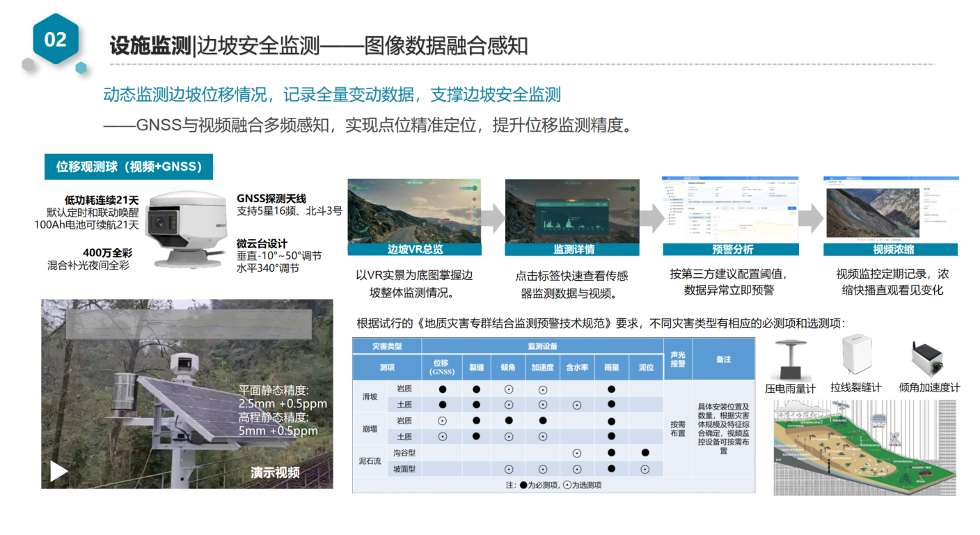Click the 监测详情 label bar
Screen dimensions: 980x535
[x=572, y=249]
